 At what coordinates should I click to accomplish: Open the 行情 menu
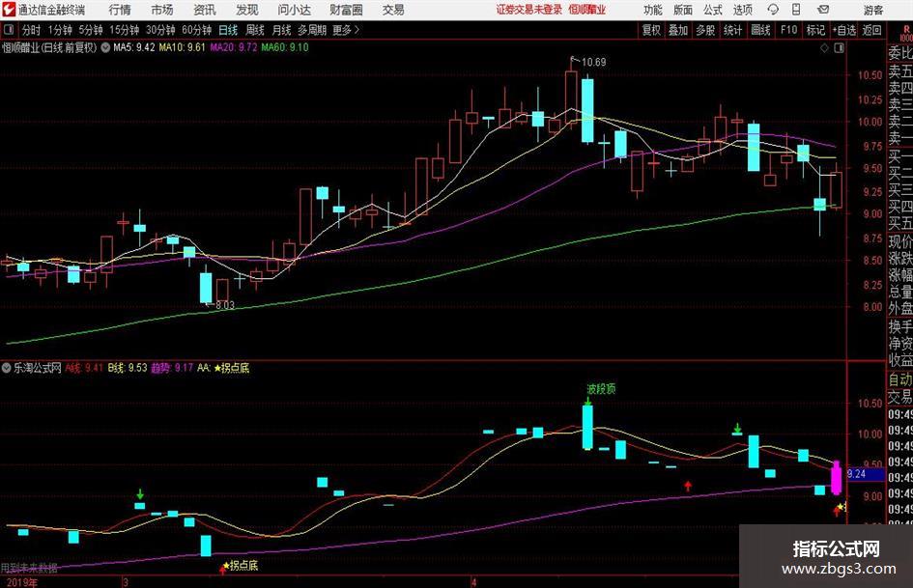[x=120, y=10]
